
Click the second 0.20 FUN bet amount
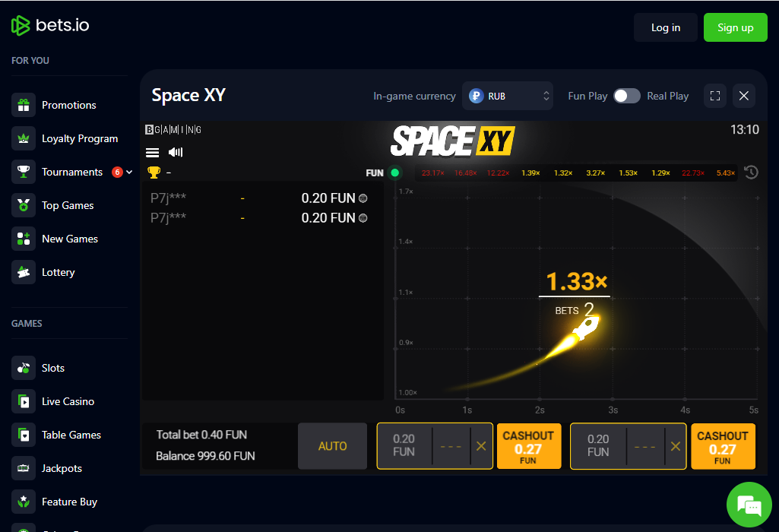[x=598, y=445]
